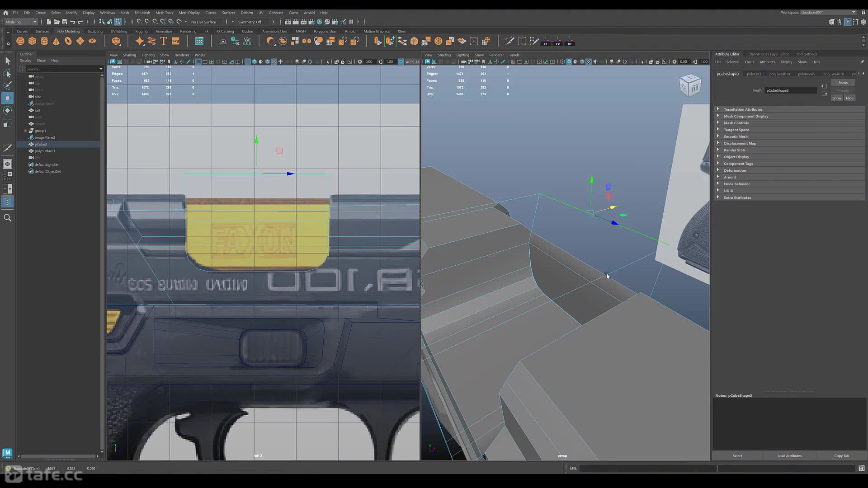
Task: Activate the Lasso select tool
Action: [x=7, y=73]
